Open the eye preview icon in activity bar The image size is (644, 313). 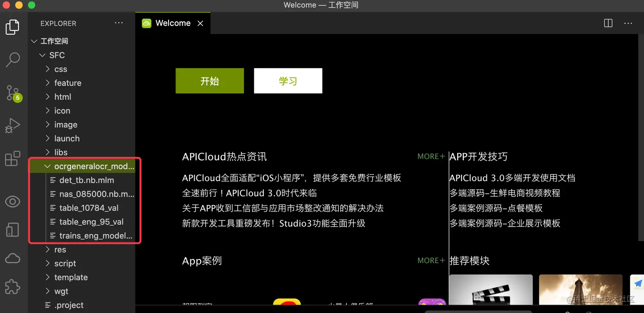pyautogui.click(x=12, y=202)
